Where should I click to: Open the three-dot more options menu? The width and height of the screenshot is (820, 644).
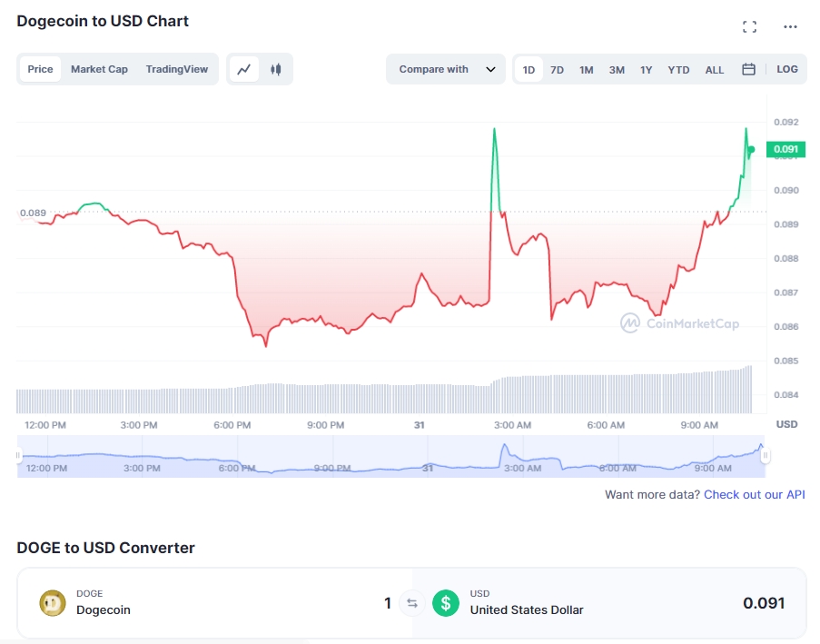[x=790, y=26]
